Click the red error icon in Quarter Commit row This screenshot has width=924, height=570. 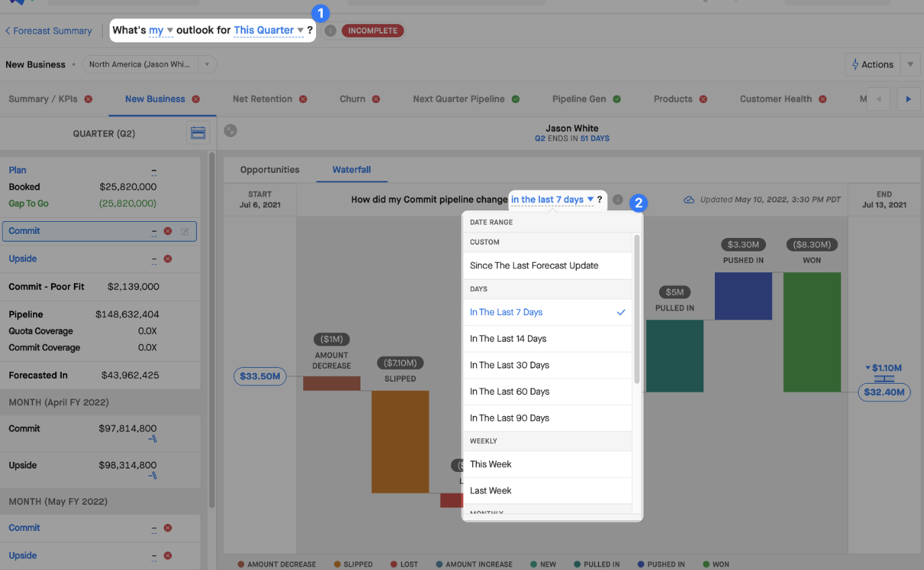168,231
